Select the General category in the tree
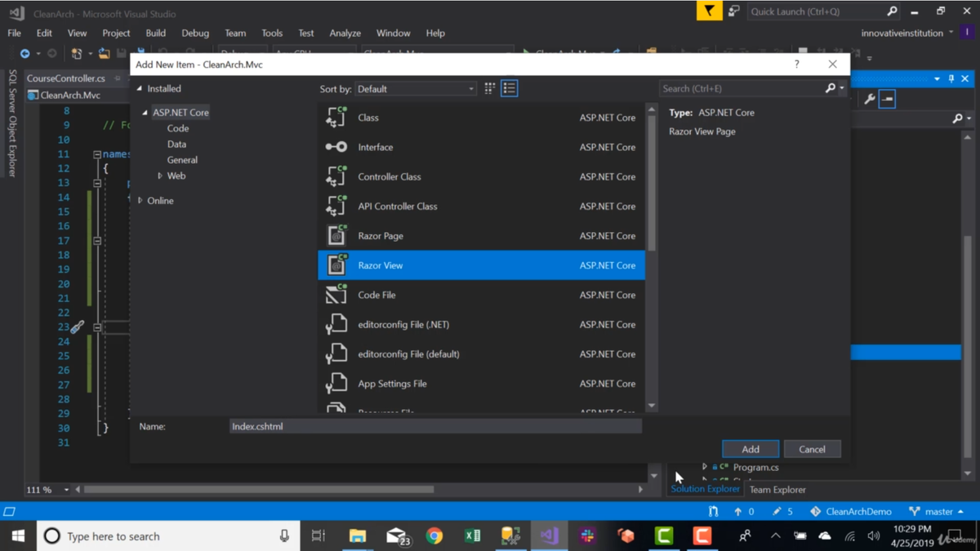Viewport: 980px width, 551px height. [x=182, y=160]
